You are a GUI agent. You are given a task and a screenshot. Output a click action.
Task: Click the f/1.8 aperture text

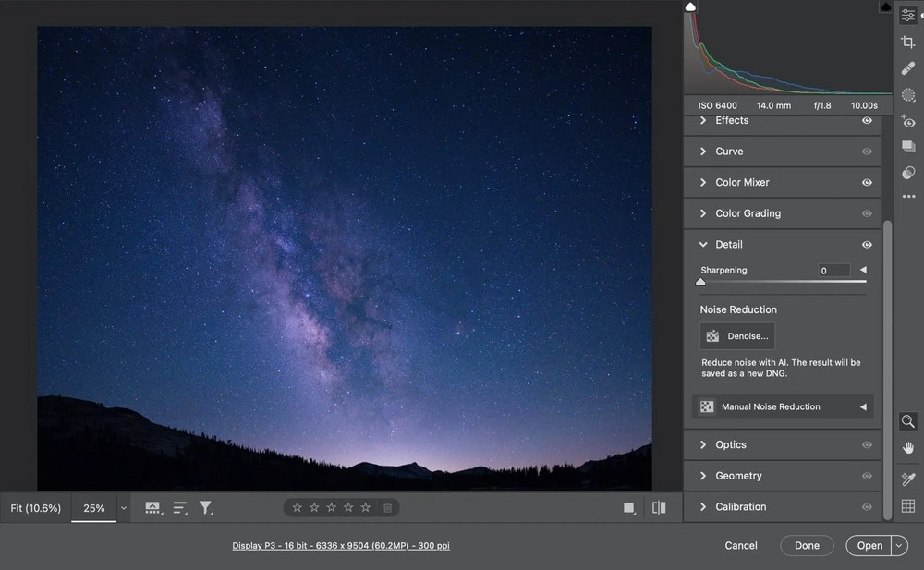[822, 105]
